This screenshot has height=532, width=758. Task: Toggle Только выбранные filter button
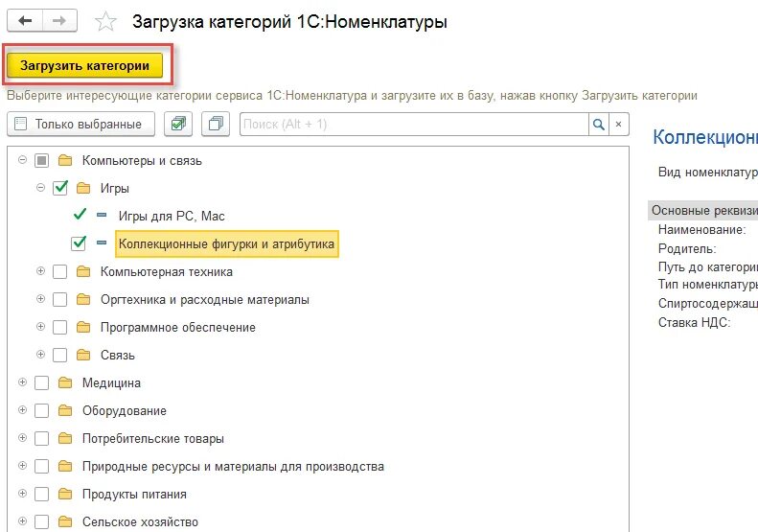(x=80, y=125)
